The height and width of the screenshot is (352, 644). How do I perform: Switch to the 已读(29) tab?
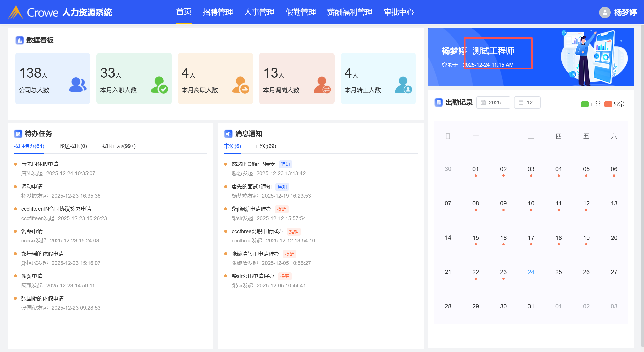(266, 146)
